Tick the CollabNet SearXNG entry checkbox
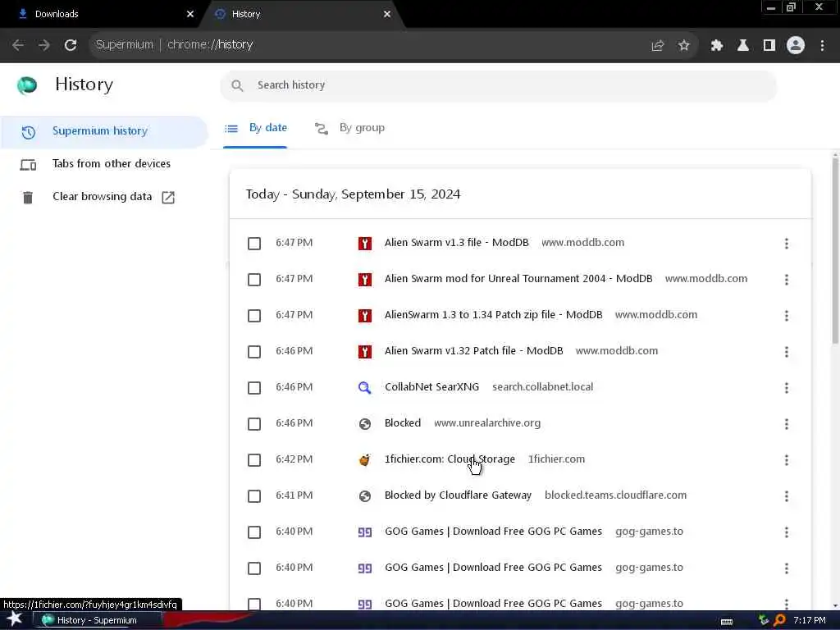Image resolution: width=840 pixels, height=630 pixels. coord(254,388)
